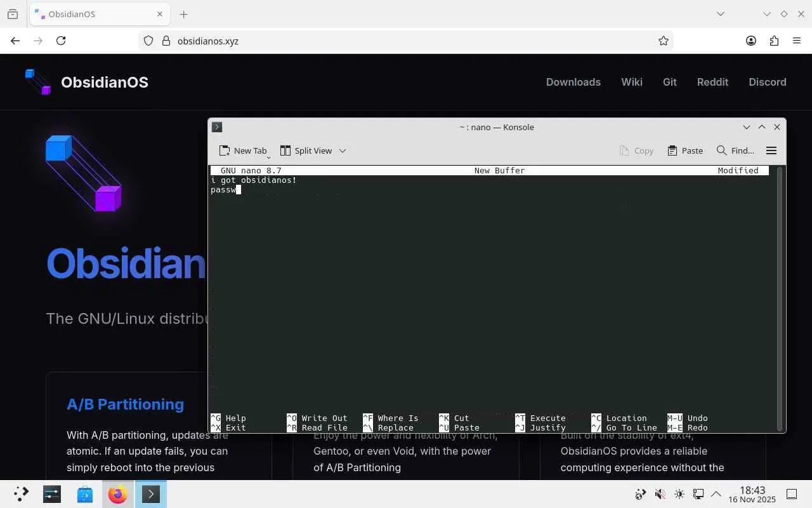Go forward one page in Firefox
The image size is (812, 508).
click(x=38, y=41)
